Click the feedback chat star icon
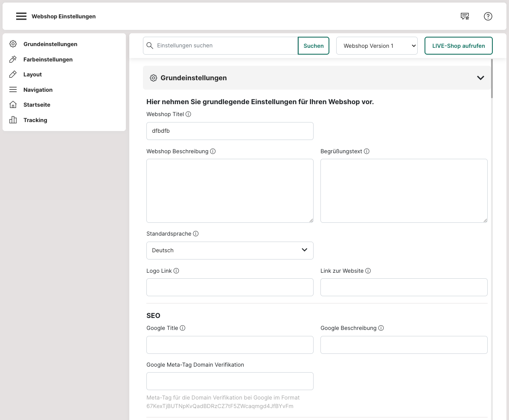509x420 pixels. (465, 17)
